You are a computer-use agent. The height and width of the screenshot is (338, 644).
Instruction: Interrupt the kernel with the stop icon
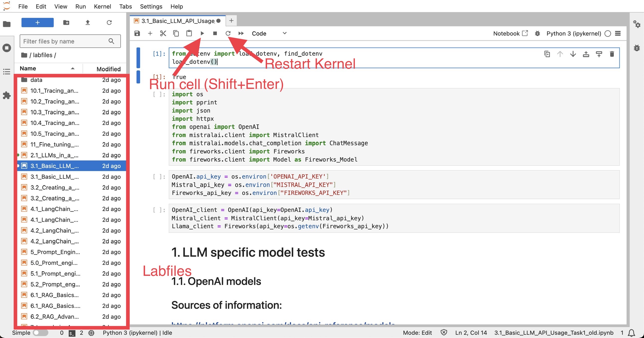coord(215,33)
